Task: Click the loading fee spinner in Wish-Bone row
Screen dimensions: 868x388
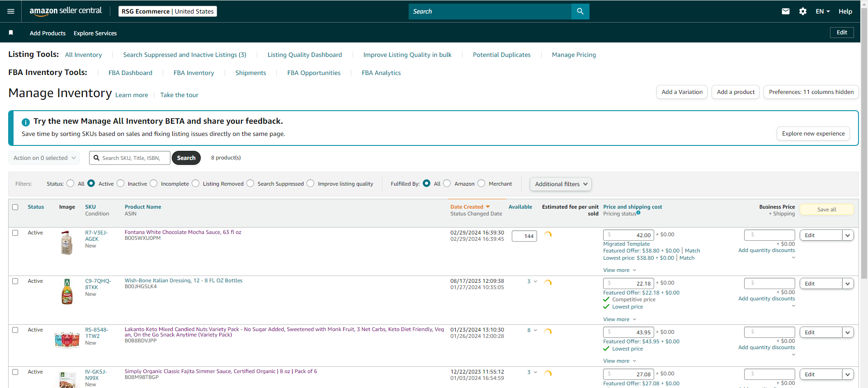Action: click(548, 283)
